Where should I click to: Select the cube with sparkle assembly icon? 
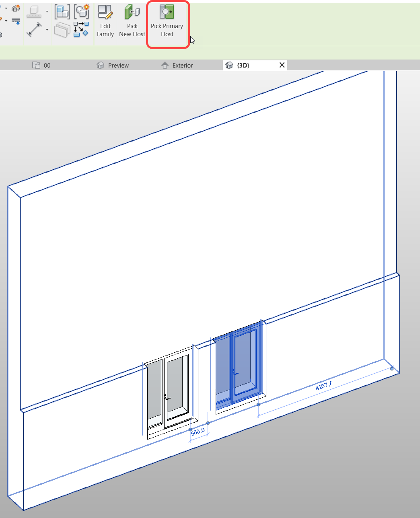click(82, 12)
